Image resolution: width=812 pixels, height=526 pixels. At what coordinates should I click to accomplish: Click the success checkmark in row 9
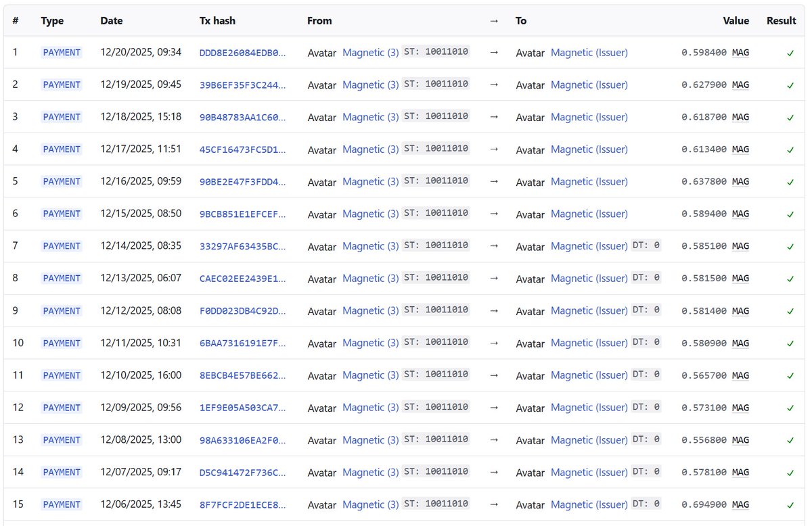790,311
